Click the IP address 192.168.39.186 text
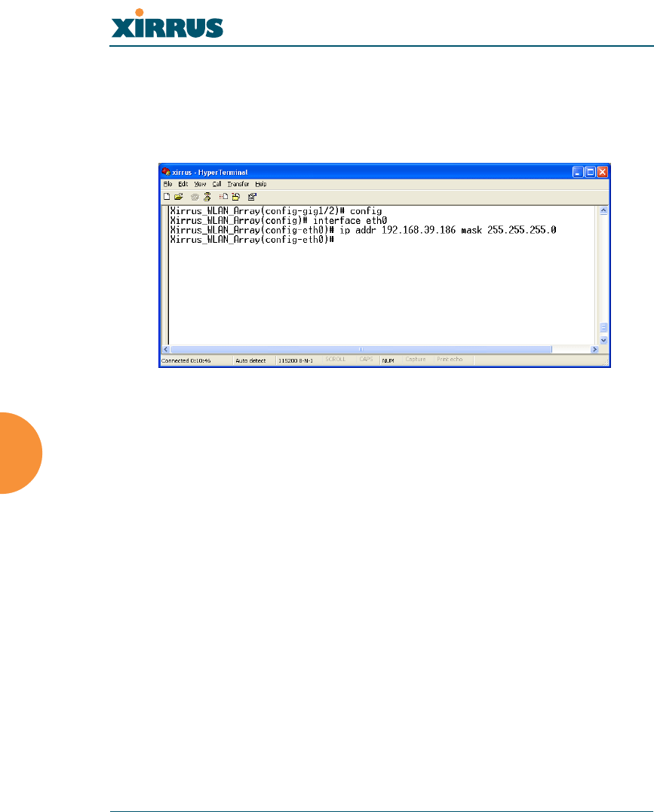The image size is (654, 812). point(419,230)
